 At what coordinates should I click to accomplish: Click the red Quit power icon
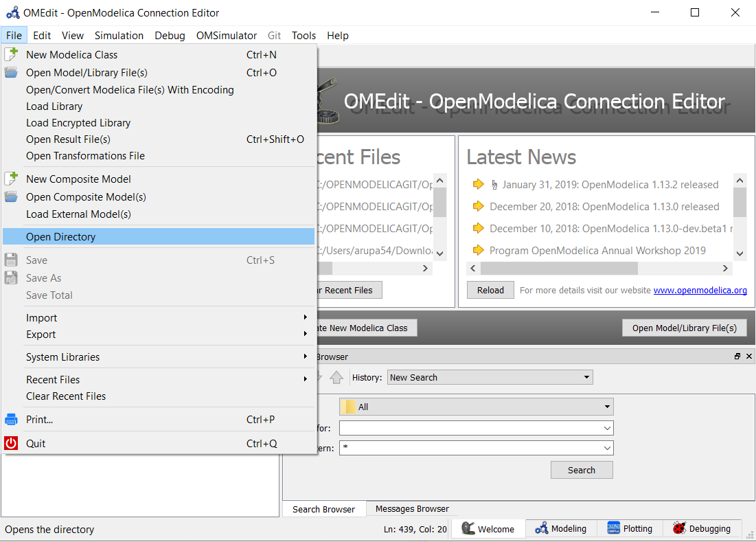[x=11, y=443]
